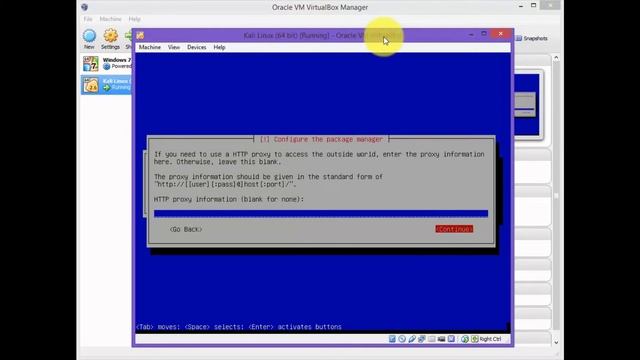The width and height of the screenshot is (640, 360).
Task: Click the scroll up arrow in Manager details pane
Action: click(556, 58)
